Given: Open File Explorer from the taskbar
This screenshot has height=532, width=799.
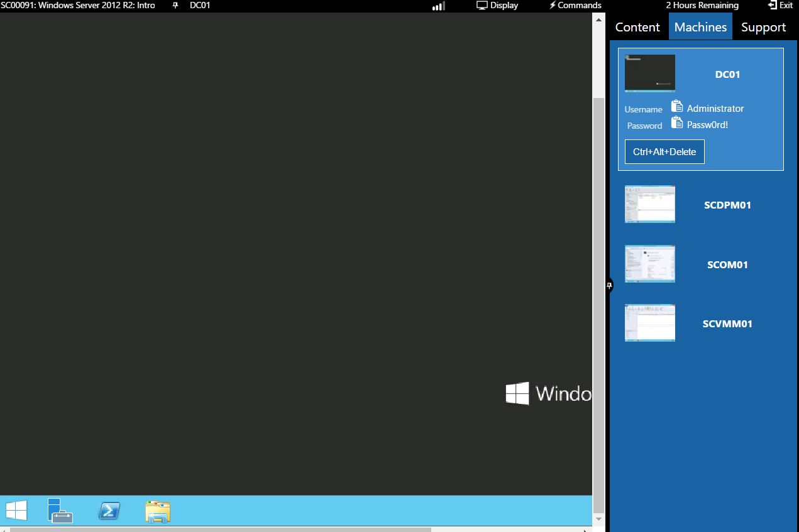Looking at the screenshot, I should pos(157,511).
